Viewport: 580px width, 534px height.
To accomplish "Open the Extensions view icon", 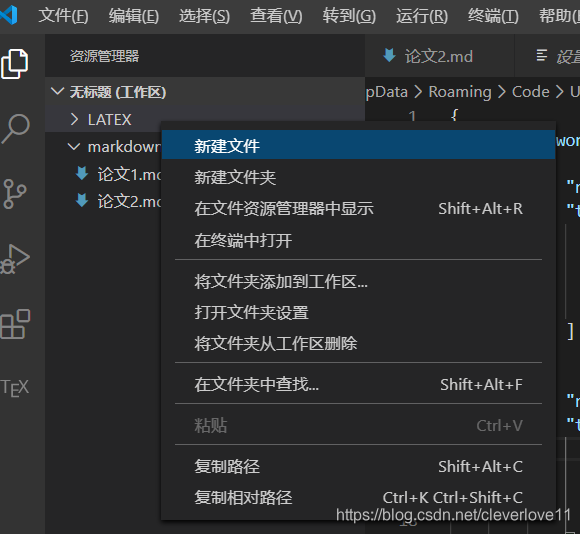I will [16, 324].
